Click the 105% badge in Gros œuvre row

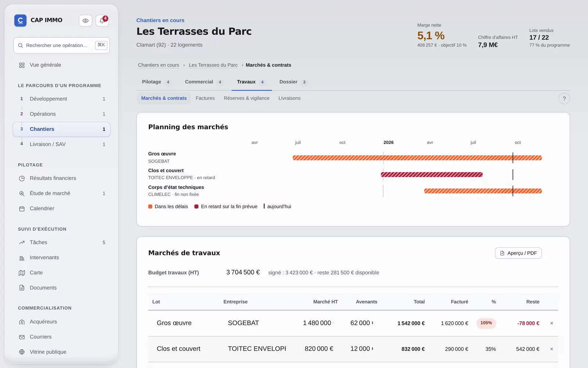[x=486, y=323]
